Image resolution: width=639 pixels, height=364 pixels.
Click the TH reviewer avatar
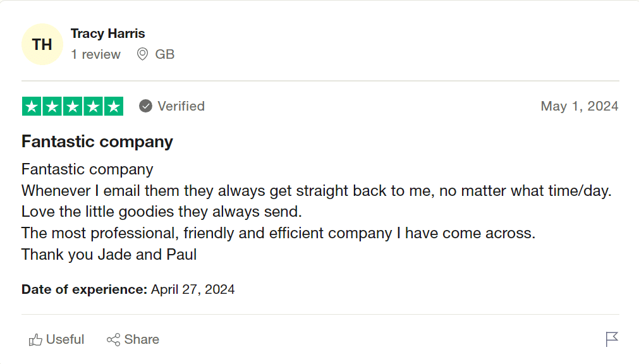coord(42,44)
